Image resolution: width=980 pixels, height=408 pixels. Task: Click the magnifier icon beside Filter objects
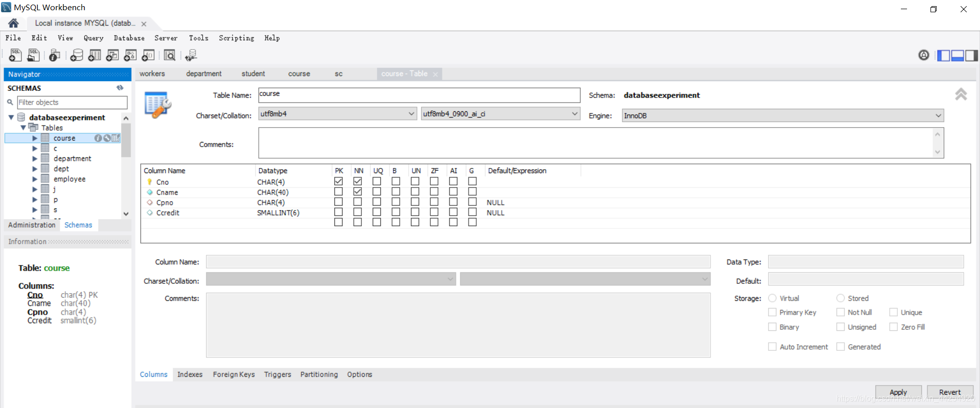click(x=10, y=102)
